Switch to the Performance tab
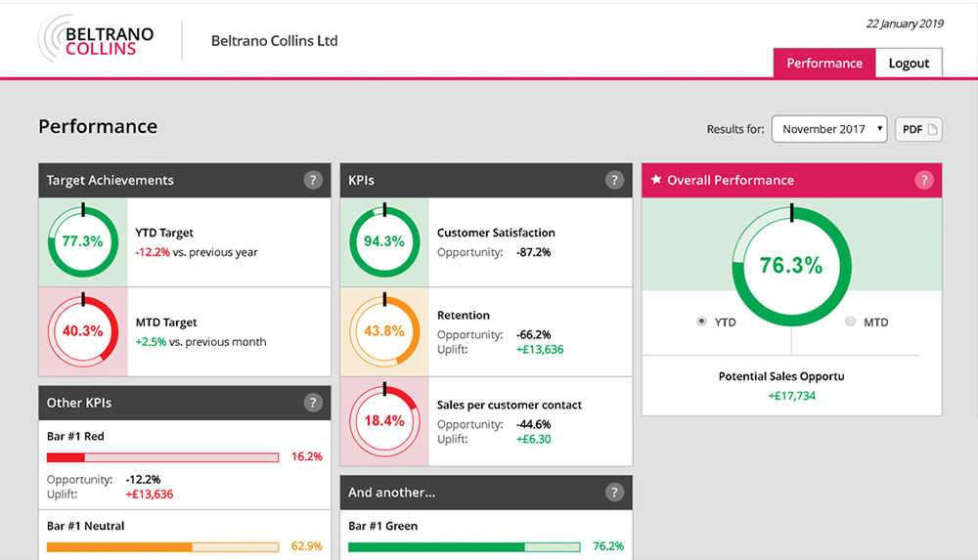This screenshot has height=560, width=978. 824,63
